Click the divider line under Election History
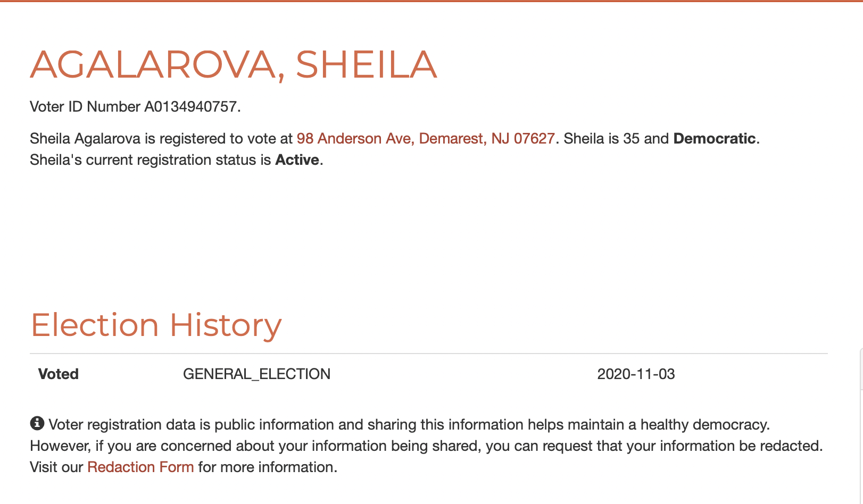This screenshot has height=504, width=863. [x=428, y=354]
